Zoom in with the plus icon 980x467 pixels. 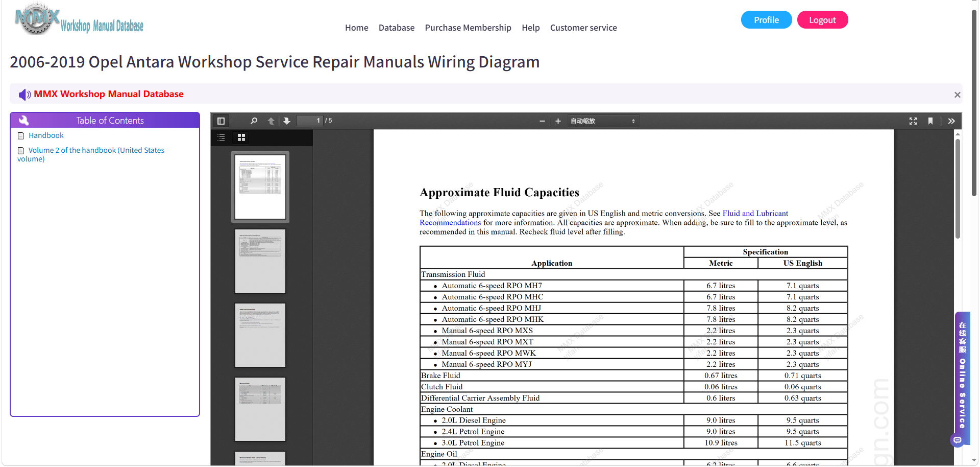coord(558,121)
